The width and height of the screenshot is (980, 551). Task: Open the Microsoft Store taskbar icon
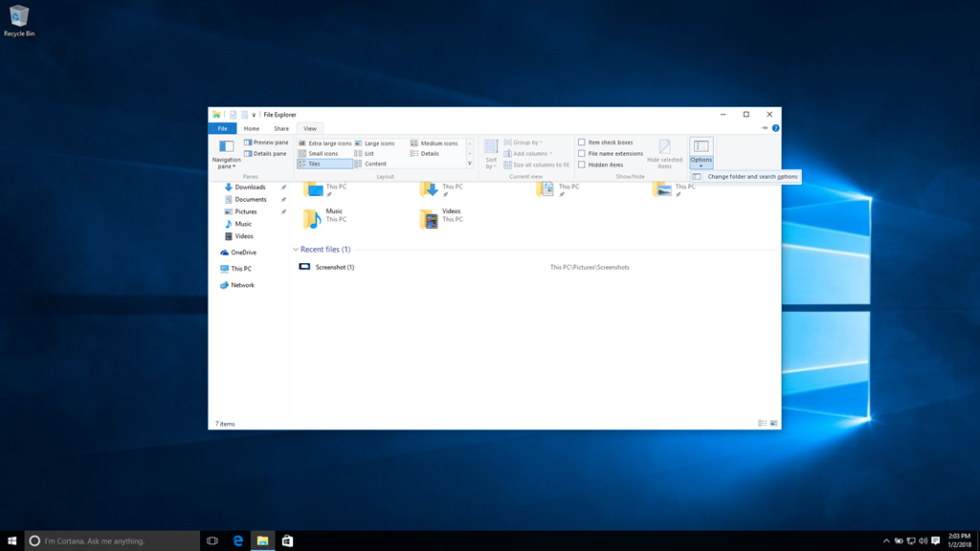click(286, 540)
